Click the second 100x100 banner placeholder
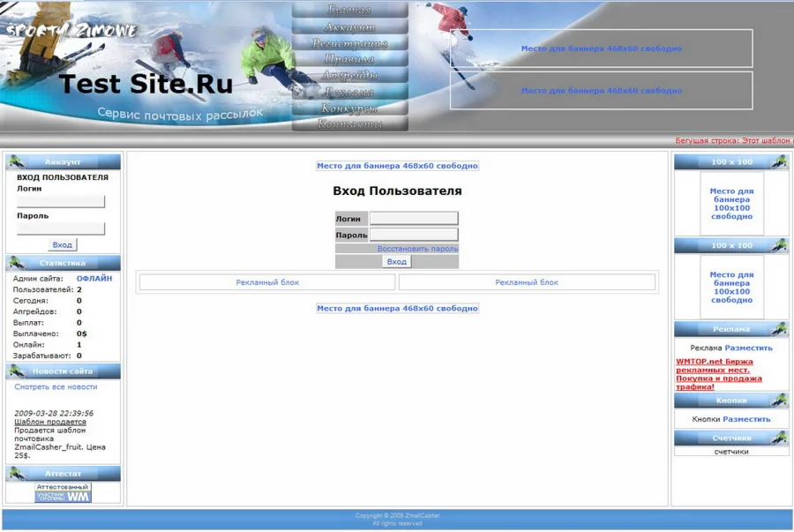 pyautogui.click(x=731, y=287)
